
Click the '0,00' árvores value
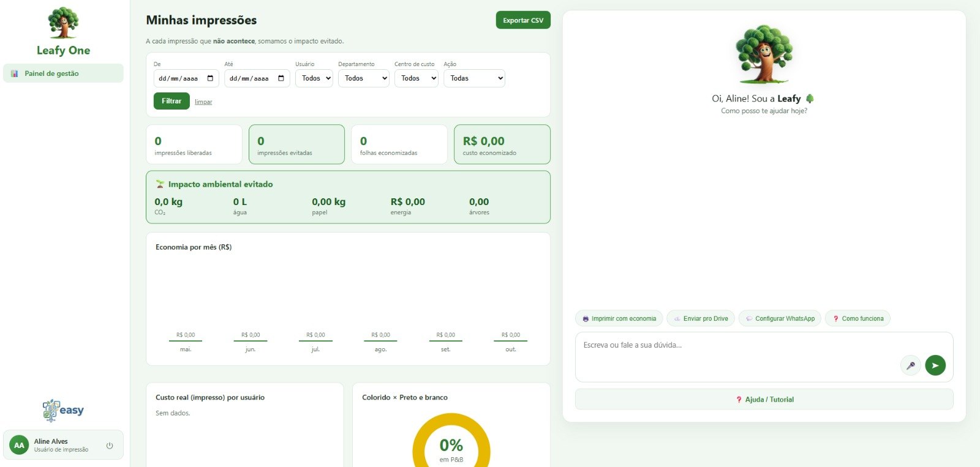tap(479, 202)
